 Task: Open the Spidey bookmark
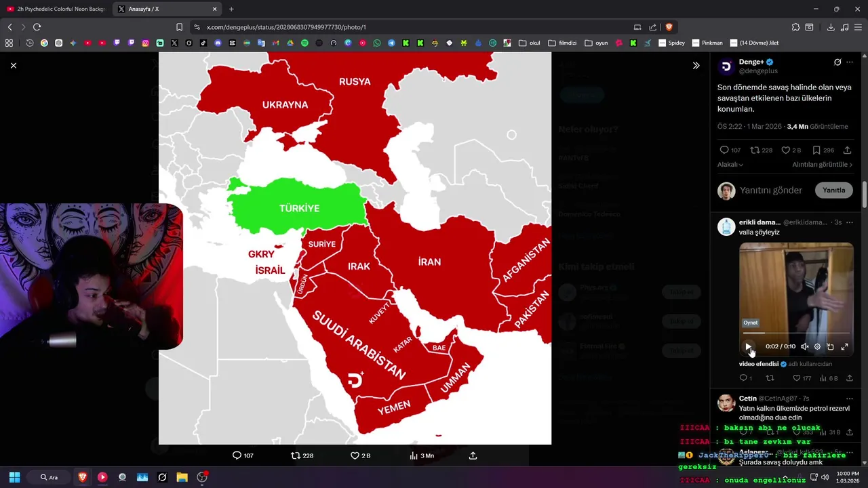[x=671, y=43]
